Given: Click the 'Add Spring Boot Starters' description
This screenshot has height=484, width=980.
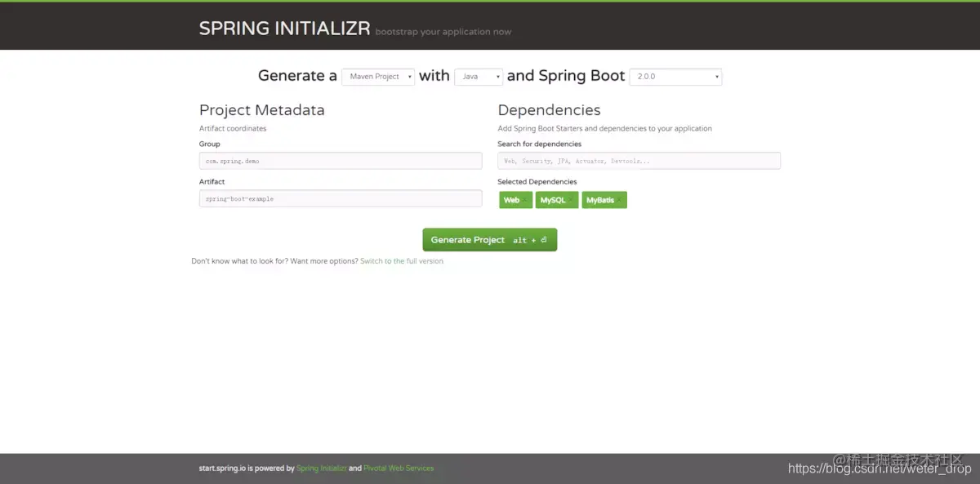Looking at the screenshot, I should click(x=604, y=128).
